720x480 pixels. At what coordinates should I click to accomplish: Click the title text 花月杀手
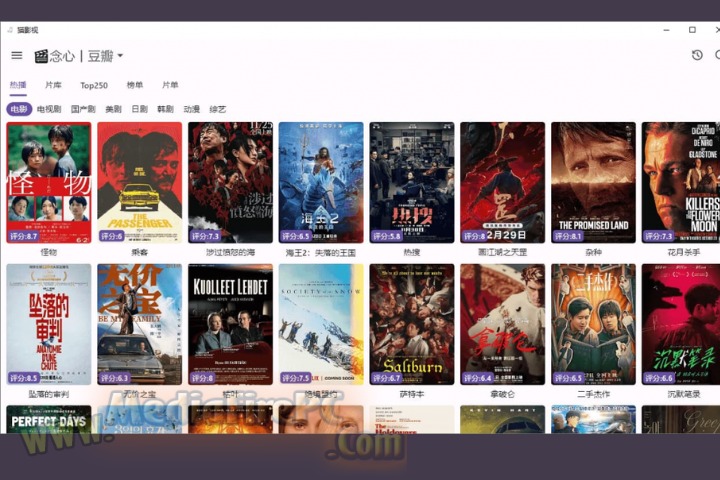pyautogui.click(x=684, y=252)
